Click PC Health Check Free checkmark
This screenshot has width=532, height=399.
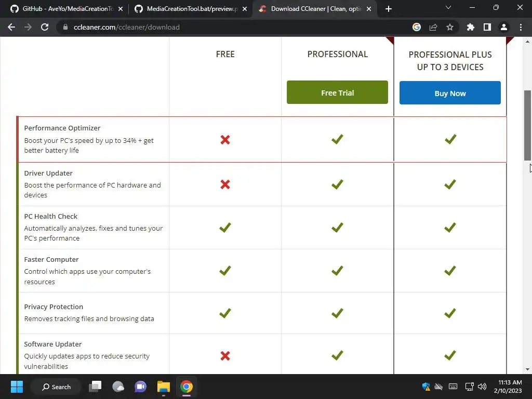pos(225,228)
